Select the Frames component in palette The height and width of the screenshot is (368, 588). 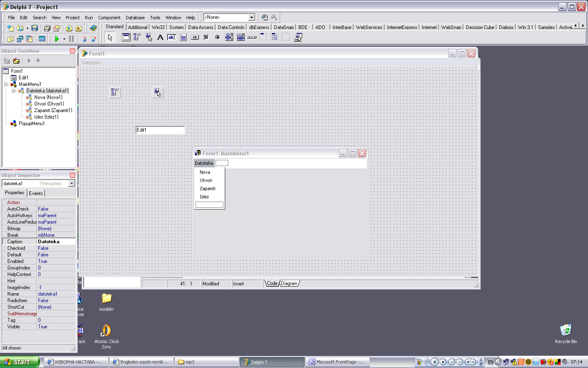[126, 37]
